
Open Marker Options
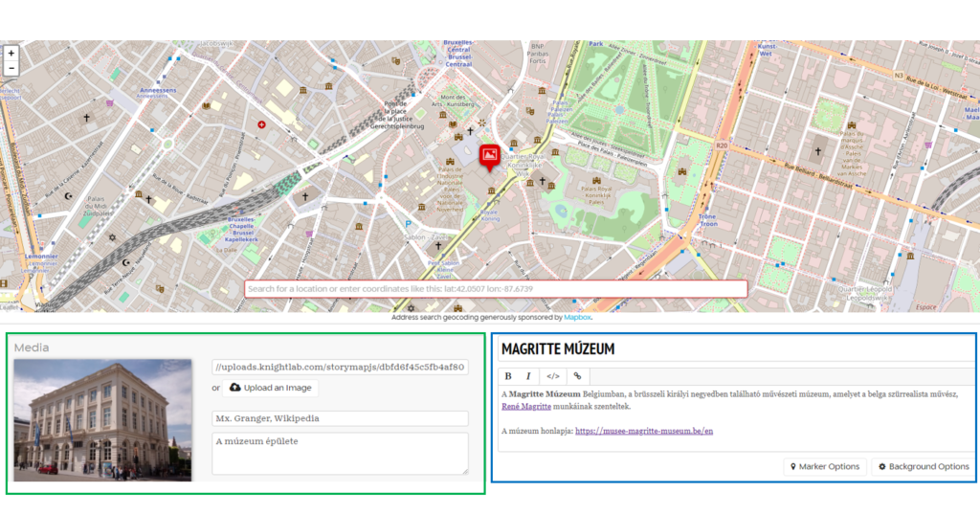823,466
